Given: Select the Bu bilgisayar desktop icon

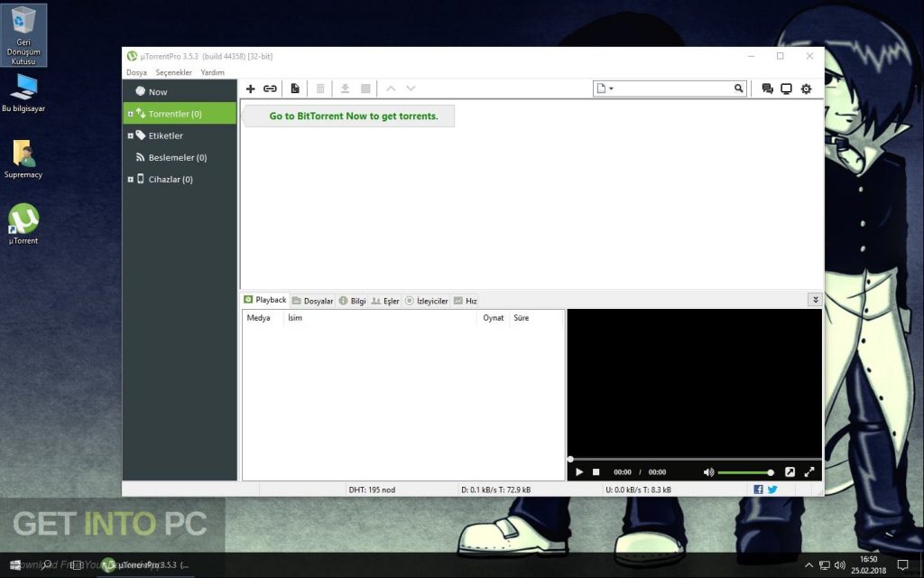Looking at the screenshot, I should [23, 93].
